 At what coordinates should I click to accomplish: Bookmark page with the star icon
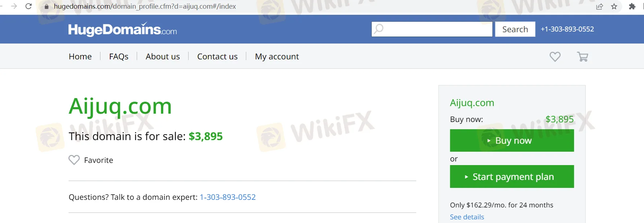tap(614, 6)
